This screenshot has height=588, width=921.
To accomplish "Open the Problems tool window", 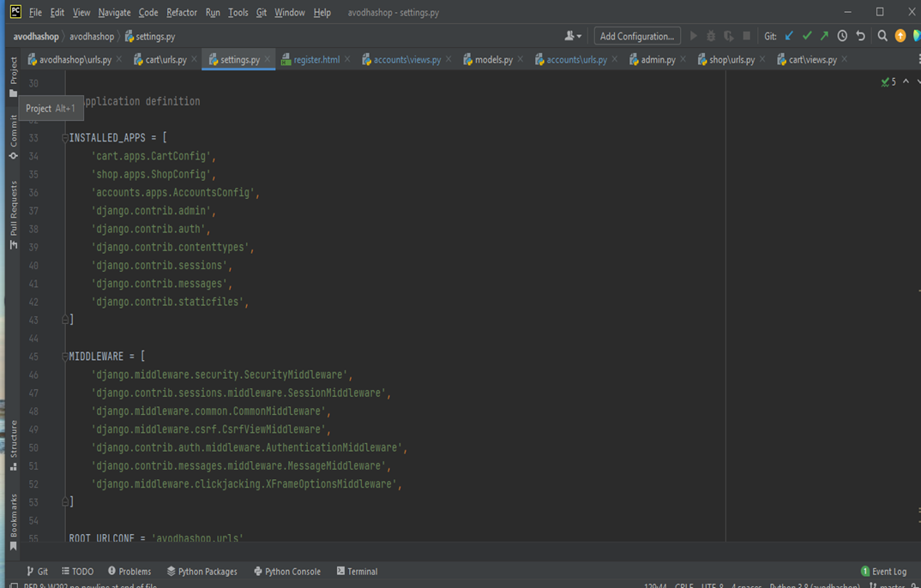I will point(129,571).
